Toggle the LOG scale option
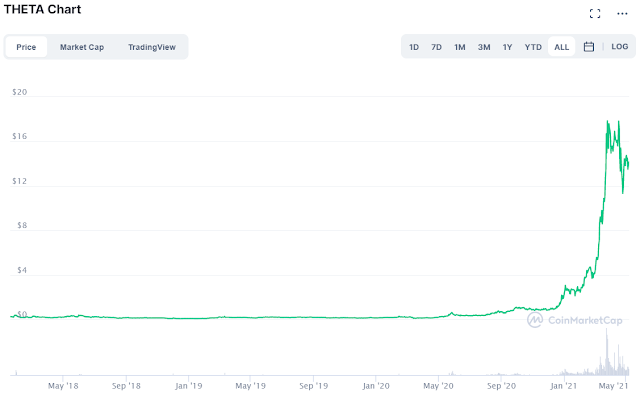 (x=619, y=47)
